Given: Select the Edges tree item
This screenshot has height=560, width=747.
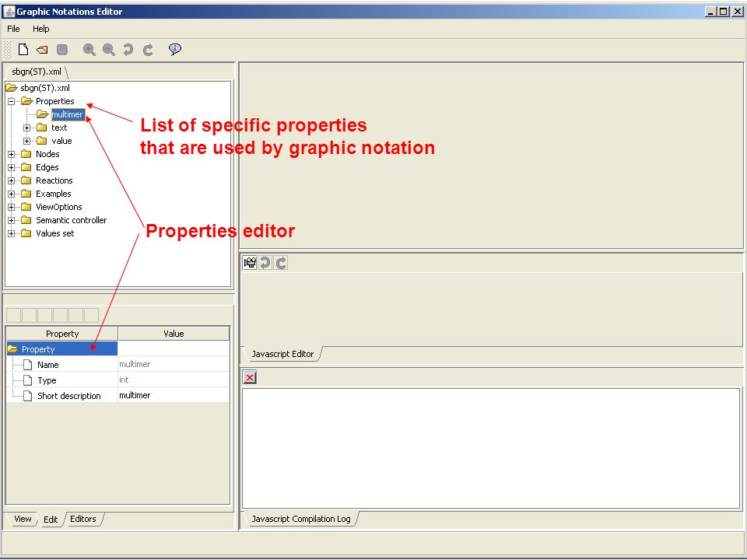Looking at the screenshot, I should 47,168.
